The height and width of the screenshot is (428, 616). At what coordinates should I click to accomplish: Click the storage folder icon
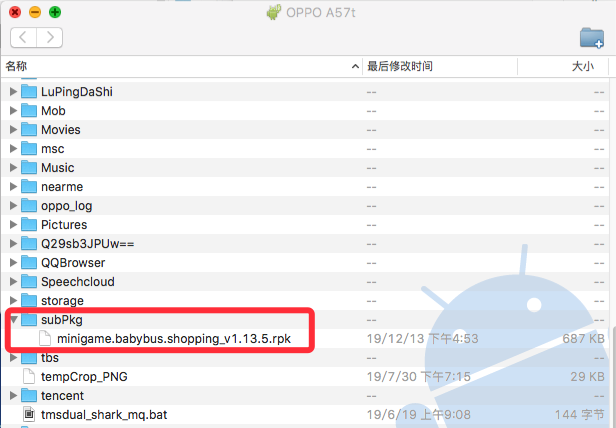(x=29, y=301)
